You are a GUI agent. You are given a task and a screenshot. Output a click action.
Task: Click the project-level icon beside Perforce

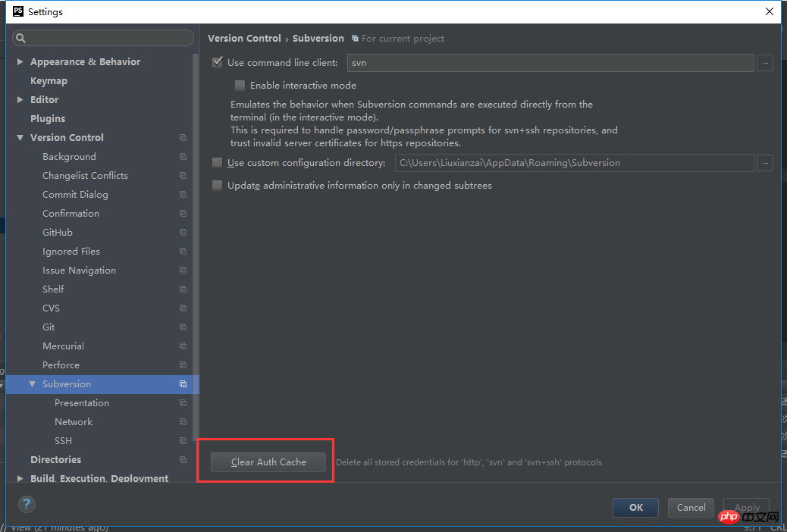183,365
